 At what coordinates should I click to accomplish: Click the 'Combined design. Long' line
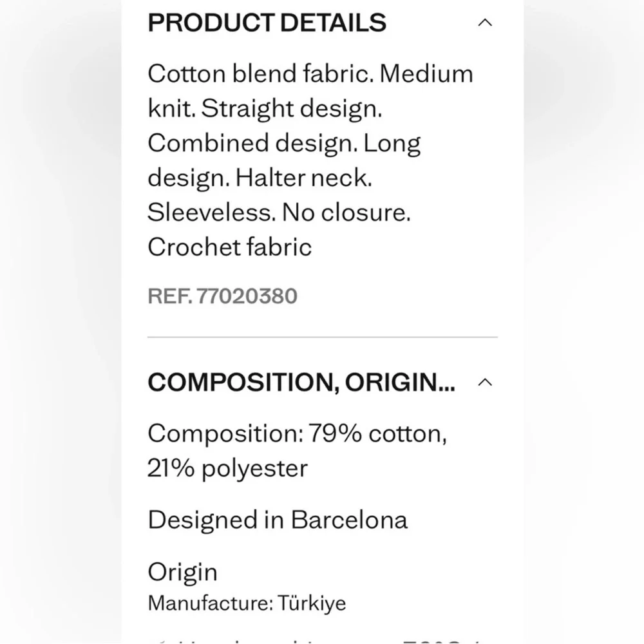coord(284,144)
